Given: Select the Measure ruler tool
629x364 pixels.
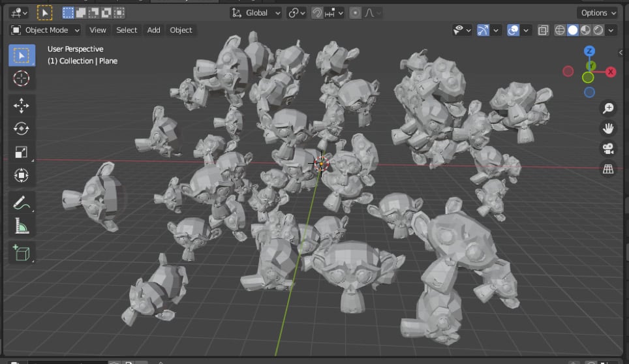Looking at the screenshot, I should [22, 226].
